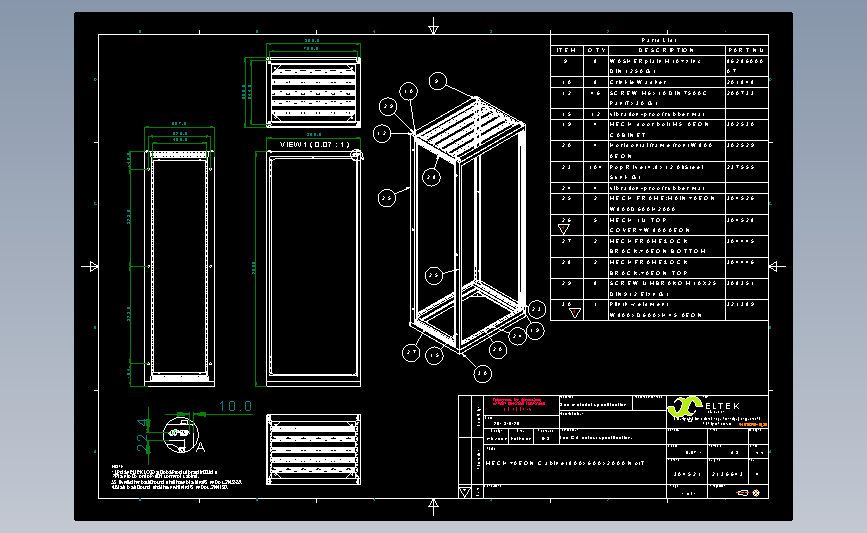Click the red warning text in the title block
This screenshot has width=867, height=533.
pos(518,404)
